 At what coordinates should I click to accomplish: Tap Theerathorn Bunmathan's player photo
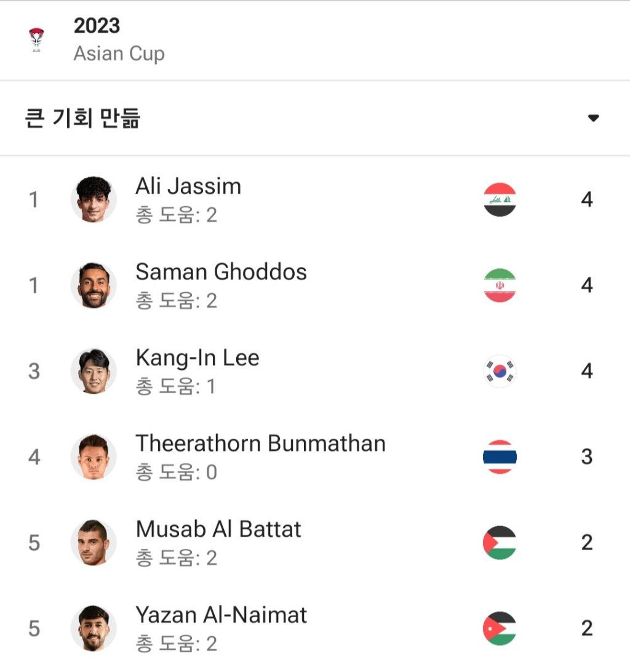click(x=94, y=457)
